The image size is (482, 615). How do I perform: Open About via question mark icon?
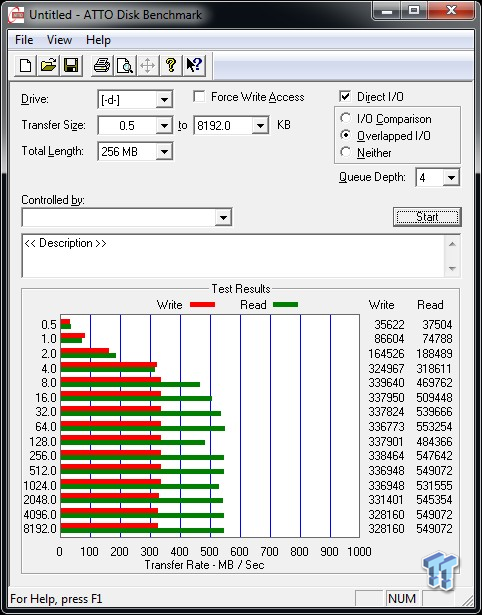(x=171, y=65)
